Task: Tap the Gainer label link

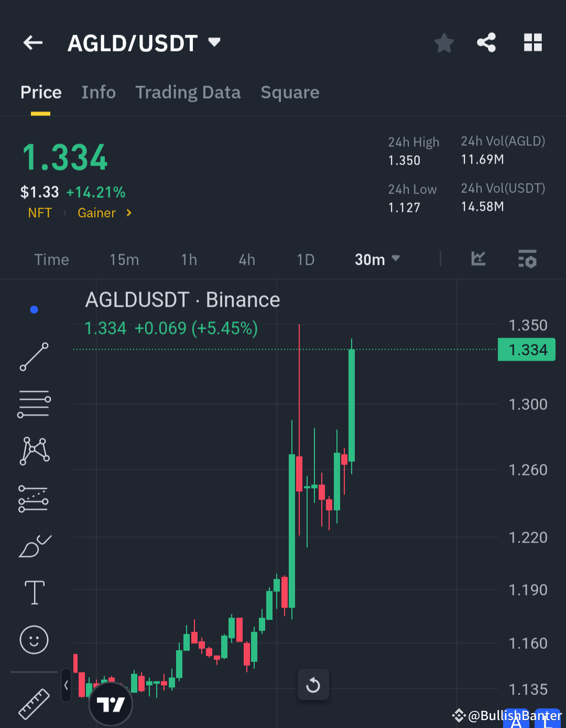Action: coord(96,213)
